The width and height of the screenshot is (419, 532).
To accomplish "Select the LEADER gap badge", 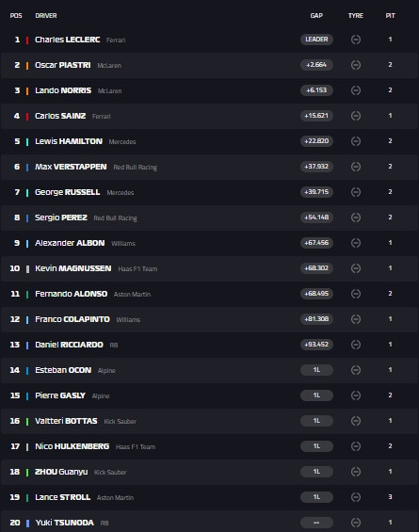I will [x=316, y=40].
